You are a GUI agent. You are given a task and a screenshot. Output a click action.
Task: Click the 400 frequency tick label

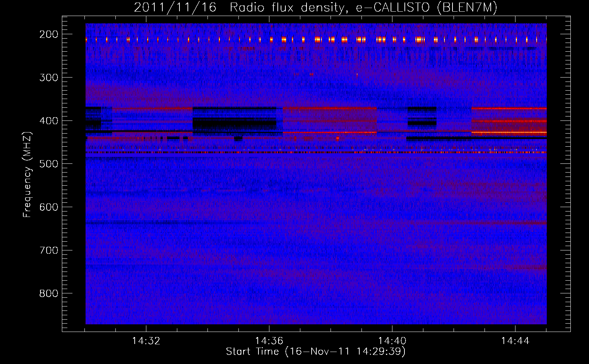pyautogui.click(x=49, y=121)
